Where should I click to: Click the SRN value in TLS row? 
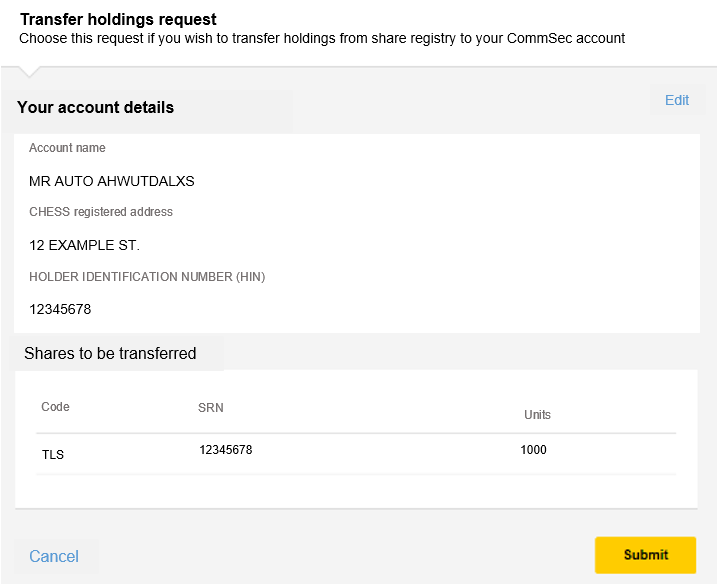[x=225, y=450]
